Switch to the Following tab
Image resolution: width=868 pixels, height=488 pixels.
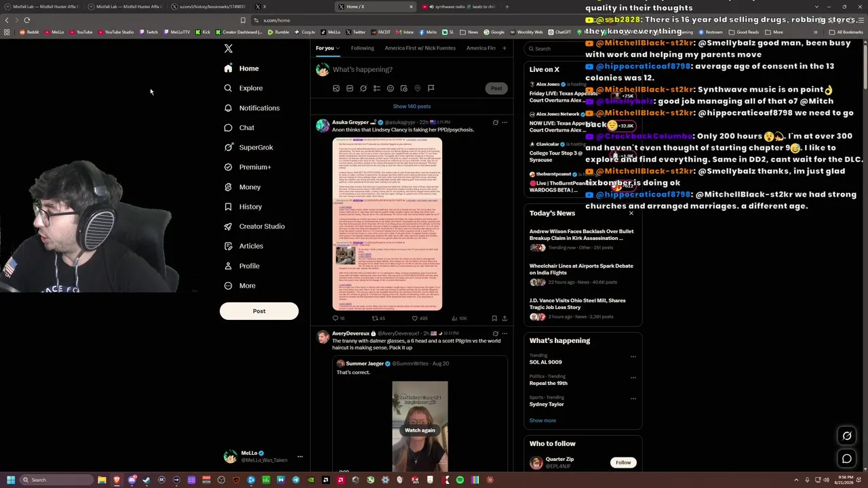pos(362,48)
